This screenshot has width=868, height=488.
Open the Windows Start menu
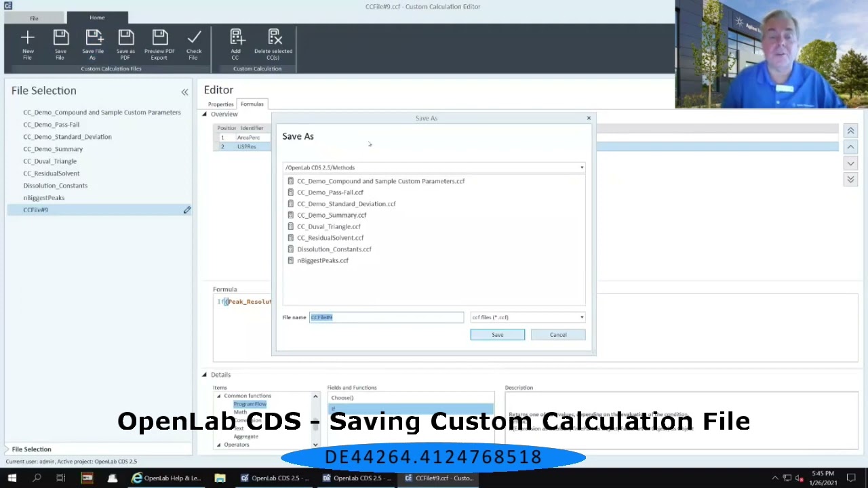pyautogui.click(x=12, y=478)
